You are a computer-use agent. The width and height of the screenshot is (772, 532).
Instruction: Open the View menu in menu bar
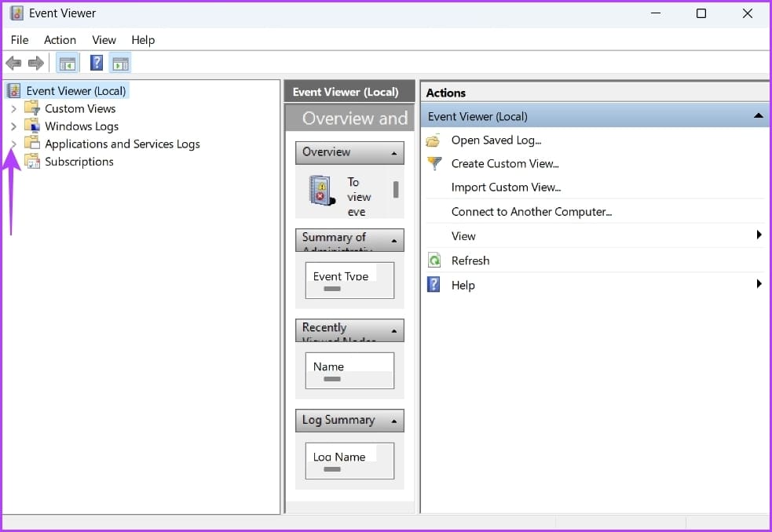[x=104, y=40]
